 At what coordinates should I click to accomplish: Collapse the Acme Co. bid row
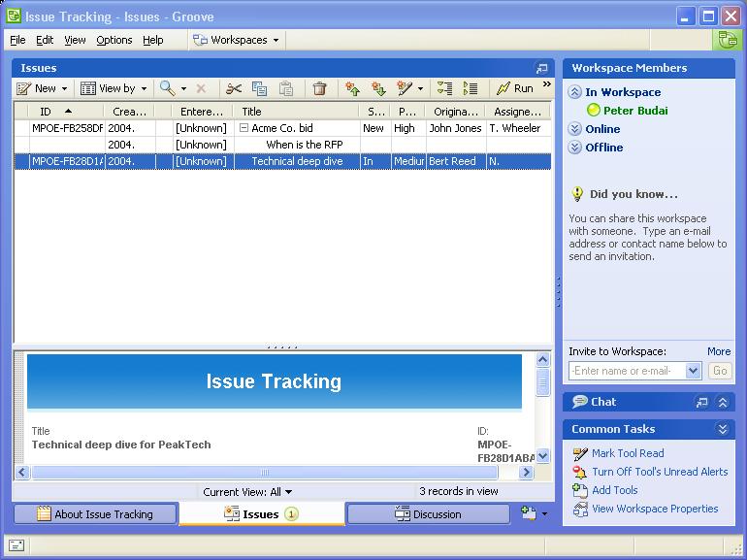[244, 128]
